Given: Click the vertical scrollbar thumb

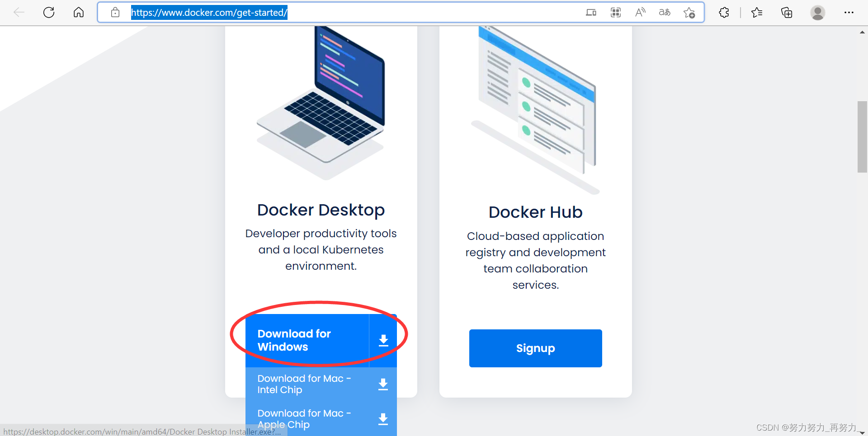Looking at the screenshot, I should coord(862,137).
